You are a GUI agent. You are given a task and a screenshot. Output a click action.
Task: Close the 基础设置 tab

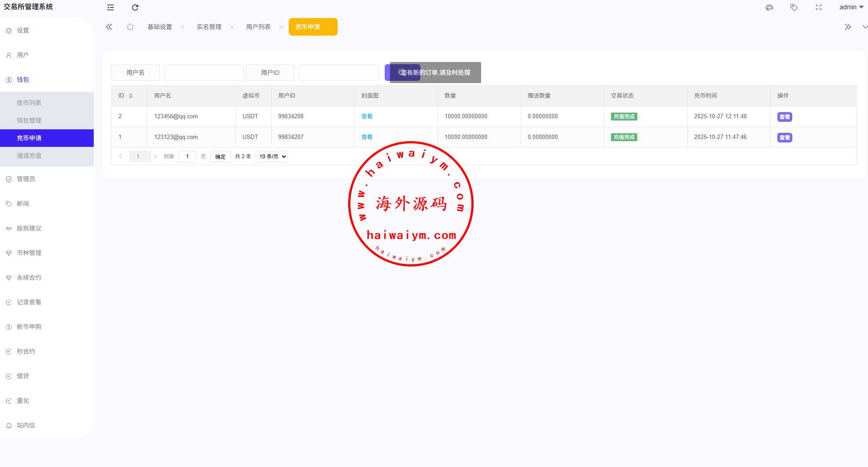(x=183, y=27)
